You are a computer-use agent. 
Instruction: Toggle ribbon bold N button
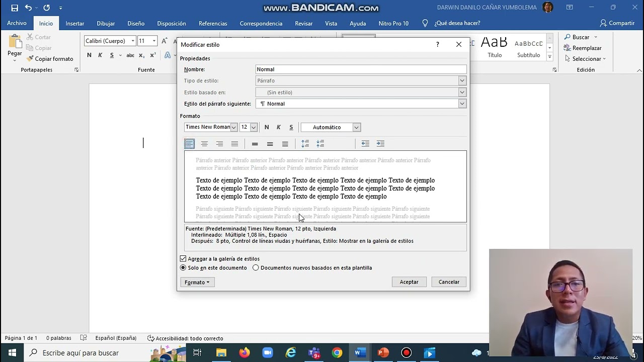[x=89, y=55]
